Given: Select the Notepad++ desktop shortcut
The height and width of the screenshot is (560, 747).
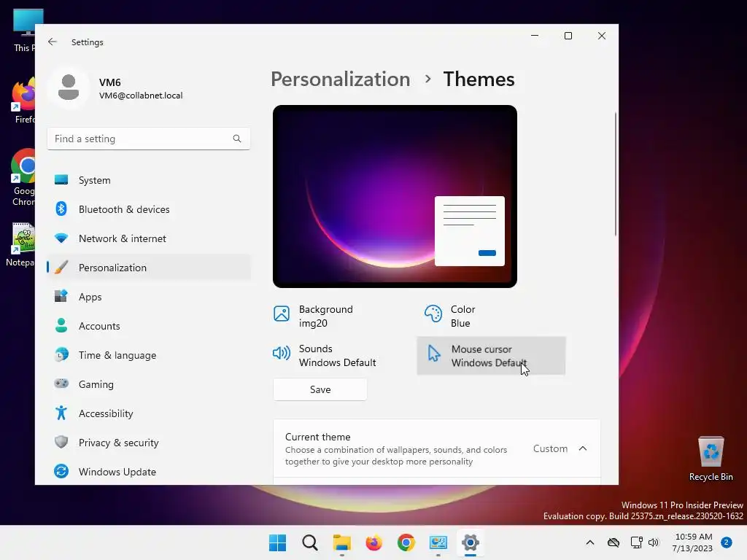Looking at the screenshot, I should point(21,245).
